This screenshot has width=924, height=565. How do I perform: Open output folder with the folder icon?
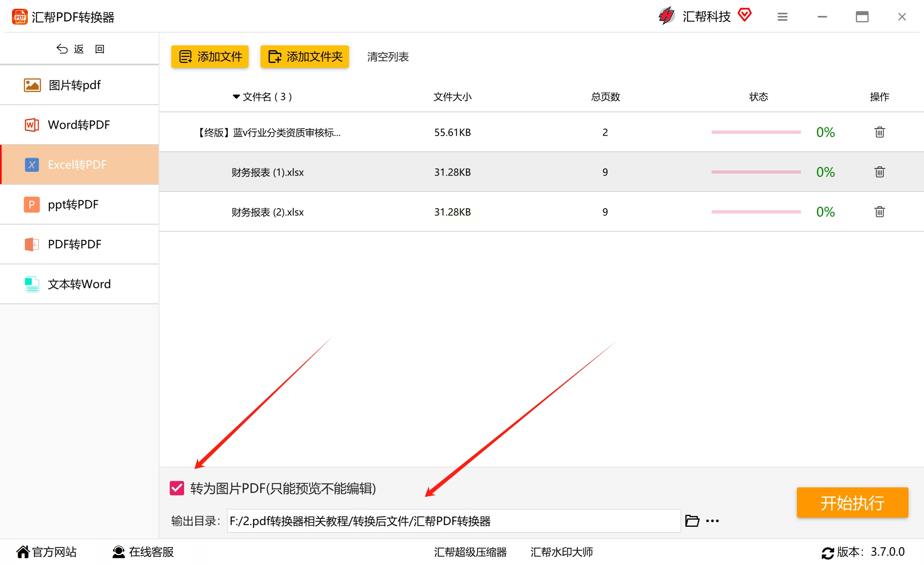692,521
